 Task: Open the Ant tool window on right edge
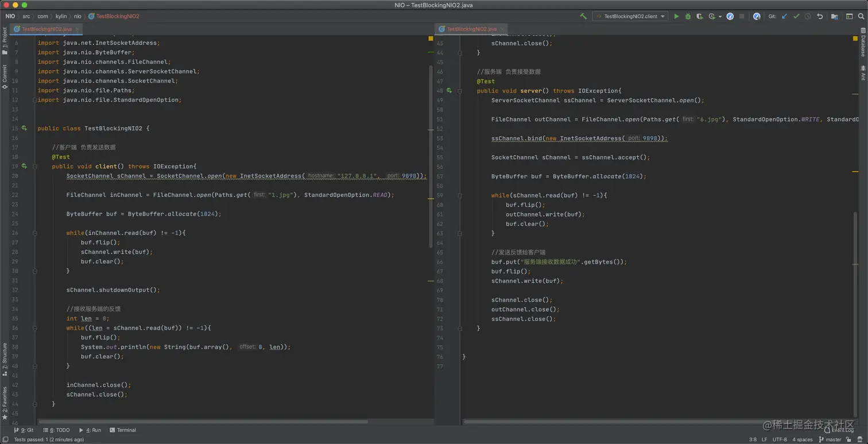862,73
